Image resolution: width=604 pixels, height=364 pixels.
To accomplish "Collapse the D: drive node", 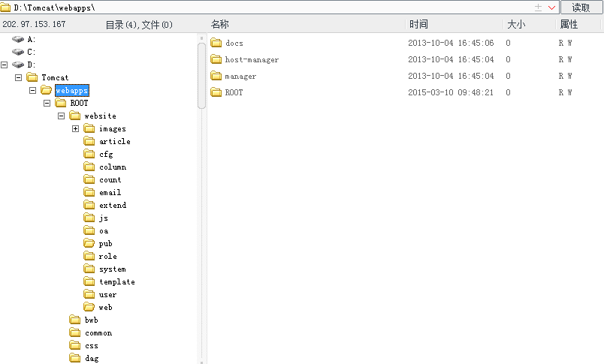I will 5,65.
